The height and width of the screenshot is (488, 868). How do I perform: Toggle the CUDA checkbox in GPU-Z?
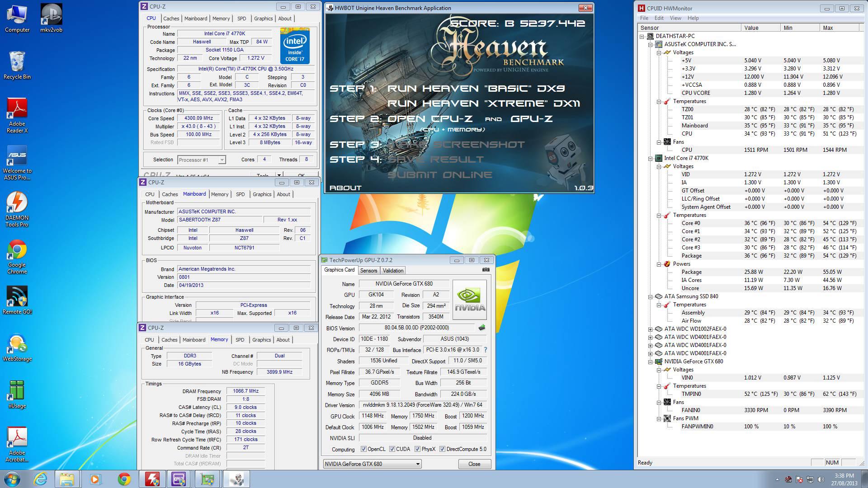pos(392,449)
